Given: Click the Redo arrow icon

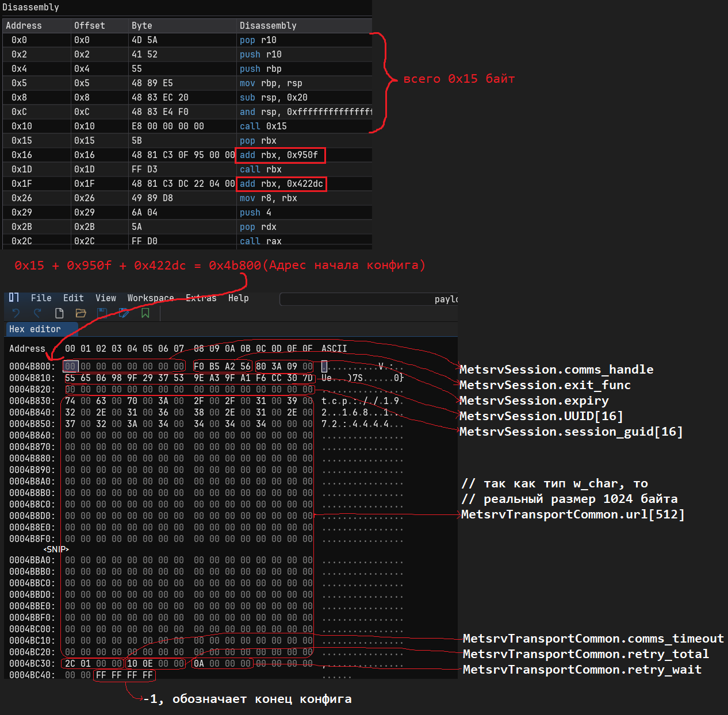Looking at the screenshot, I should (x=37, y=313).
